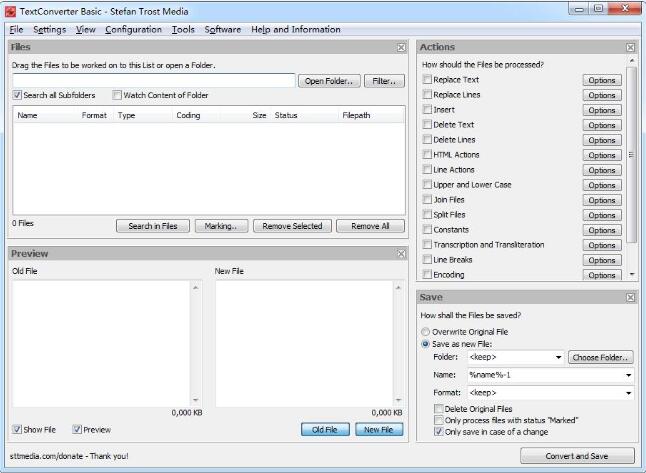Open Help and Information menu
Screen dimensions: 646x473
pos(296,30)
